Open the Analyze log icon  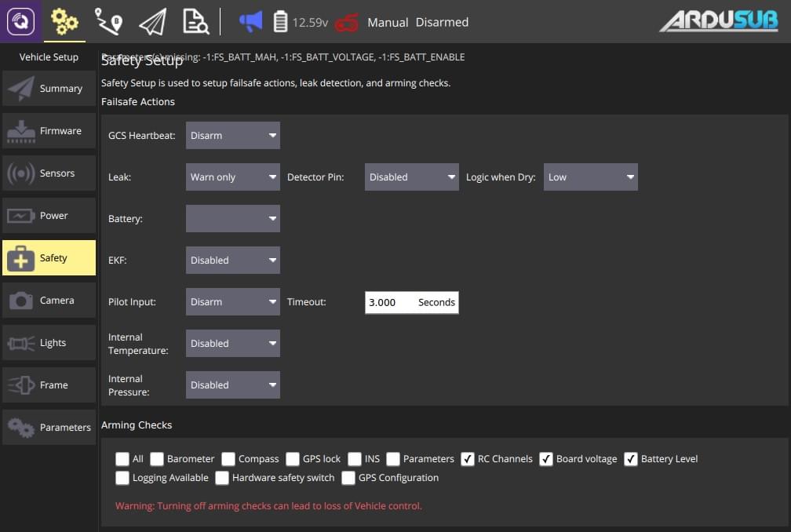coord(195,21)
